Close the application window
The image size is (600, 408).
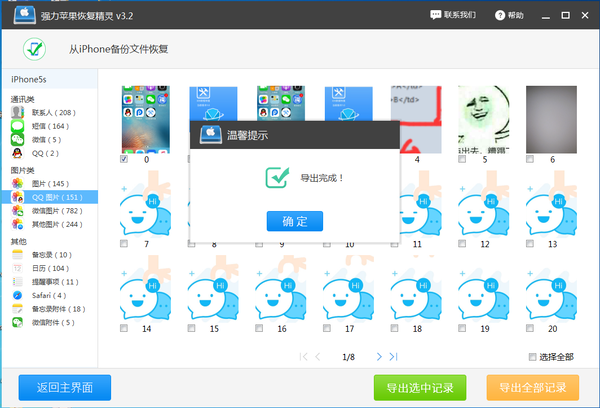[585, 15]
